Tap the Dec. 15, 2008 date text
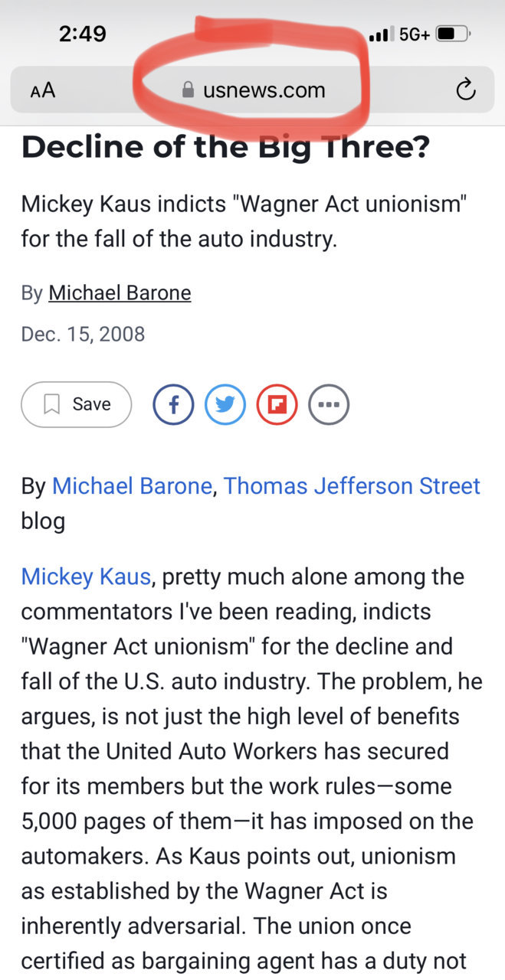 click(x=83, y=335)
